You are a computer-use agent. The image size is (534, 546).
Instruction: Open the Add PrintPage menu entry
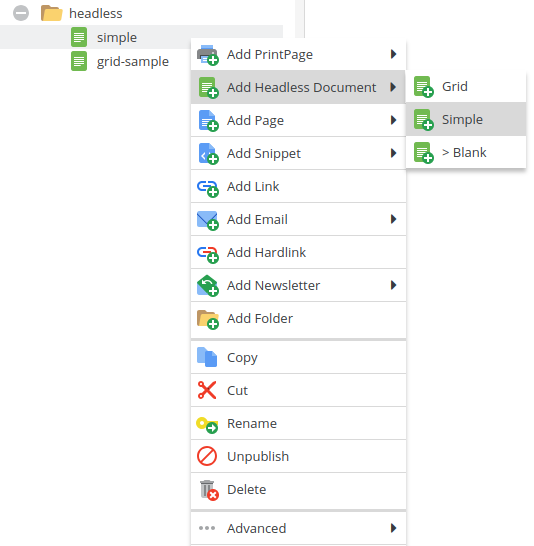coord(298,54)
